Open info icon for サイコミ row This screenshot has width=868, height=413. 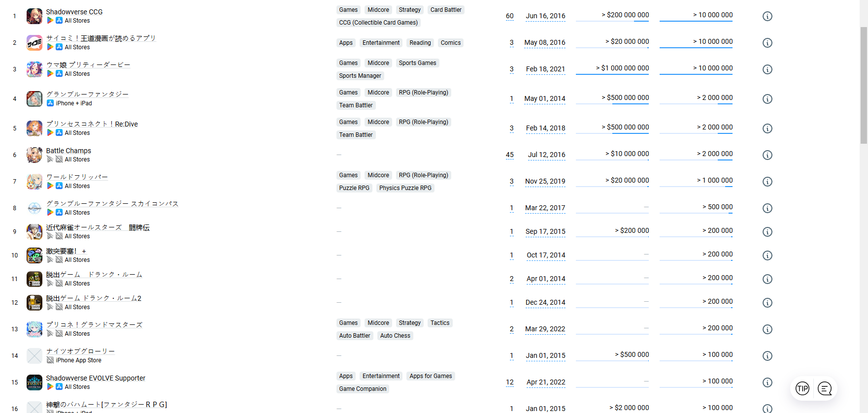click(x=767, y=43)
